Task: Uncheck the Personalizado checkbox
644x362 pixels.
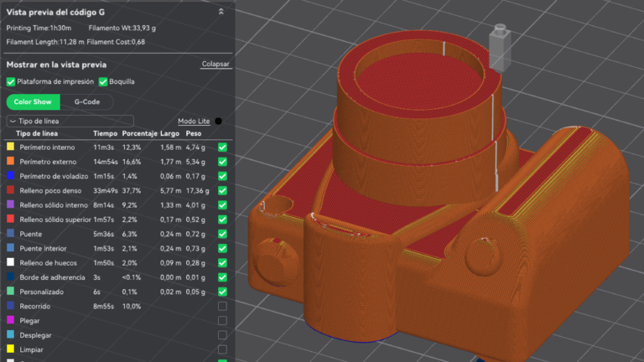Action: (222, 292)
